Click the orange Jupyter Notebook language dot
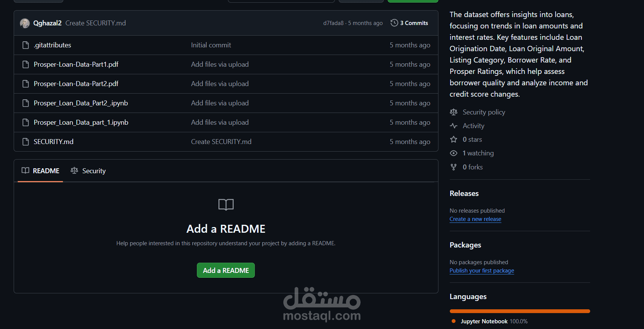The image size is (644, 329). (x=454, y=321)
